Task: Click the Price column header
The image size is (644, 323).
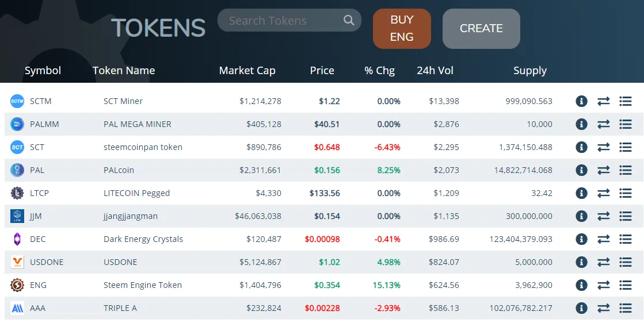Action: [322, 71]
